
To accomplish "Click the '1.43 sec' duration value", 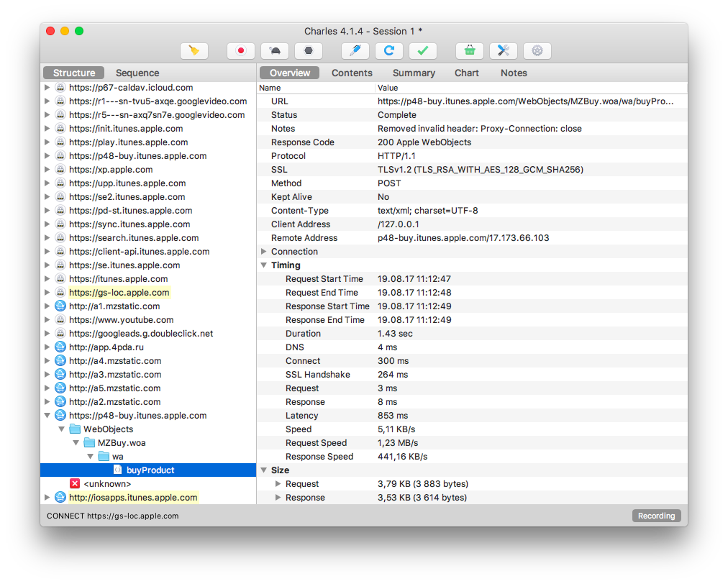I will [395, 333].
